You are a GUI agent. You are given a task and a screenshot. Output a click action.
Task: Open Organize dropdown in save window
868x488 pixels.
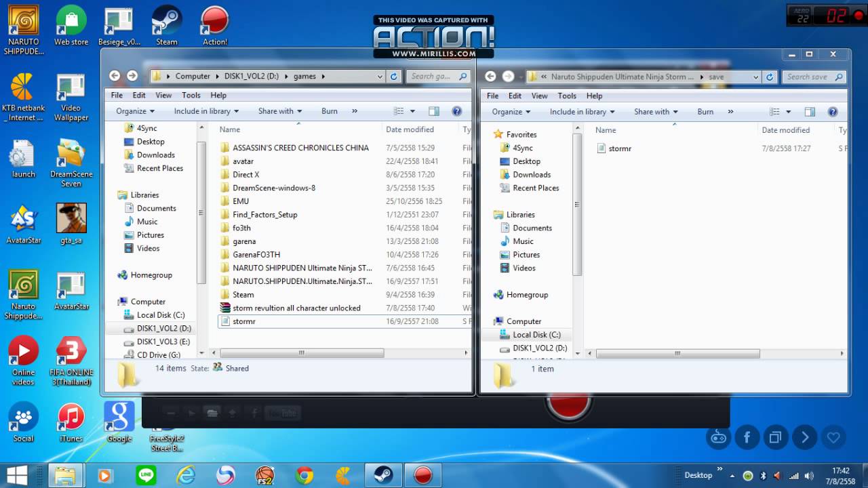[511, 112]
